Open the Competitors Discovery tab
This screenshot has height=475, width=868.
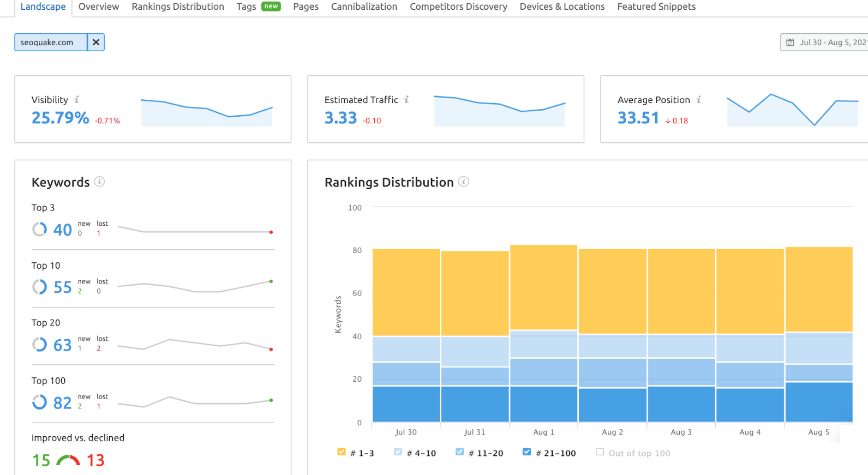458,7
